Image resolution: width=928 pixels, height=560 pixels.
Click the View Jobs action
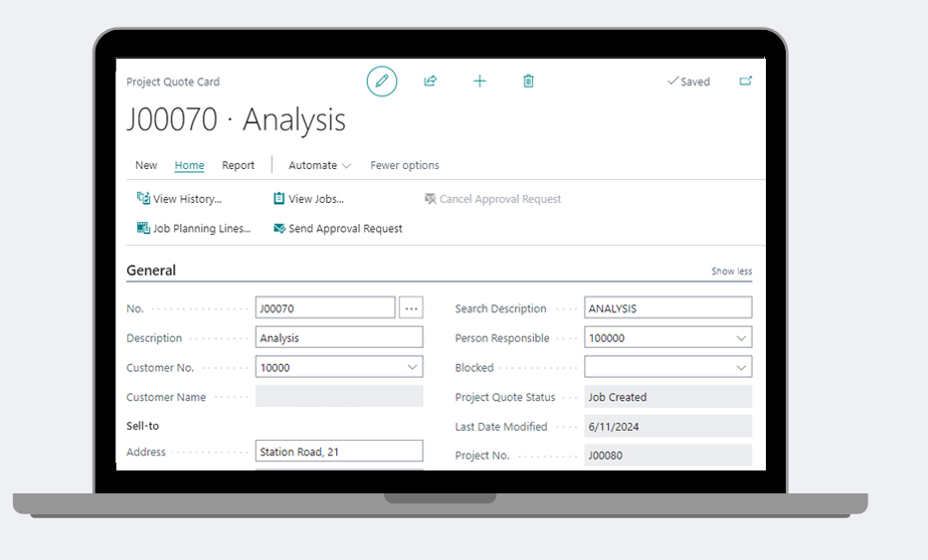pos(309,199)
